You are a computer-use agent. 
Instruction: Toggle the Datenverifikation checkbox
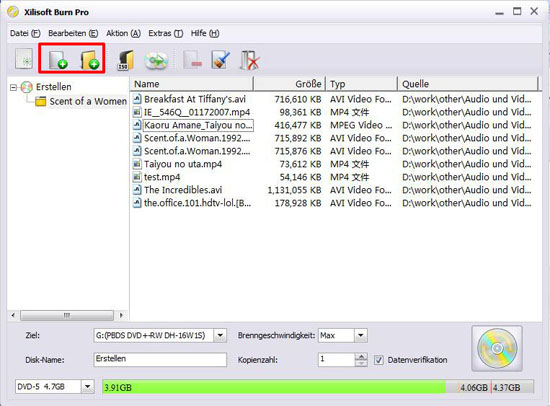point(378,360)
